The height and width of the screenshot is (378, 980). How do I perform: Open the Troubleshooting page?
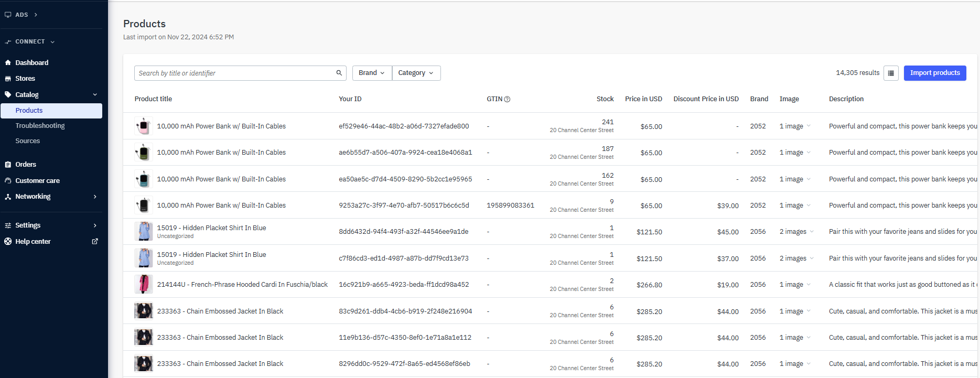coord(40,126)
